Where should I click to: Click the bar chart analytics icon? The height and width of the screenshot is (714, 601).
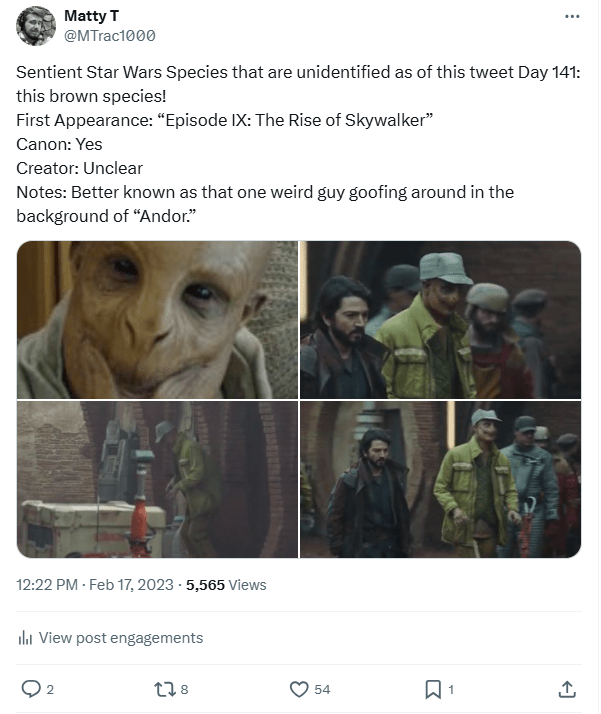25,638
